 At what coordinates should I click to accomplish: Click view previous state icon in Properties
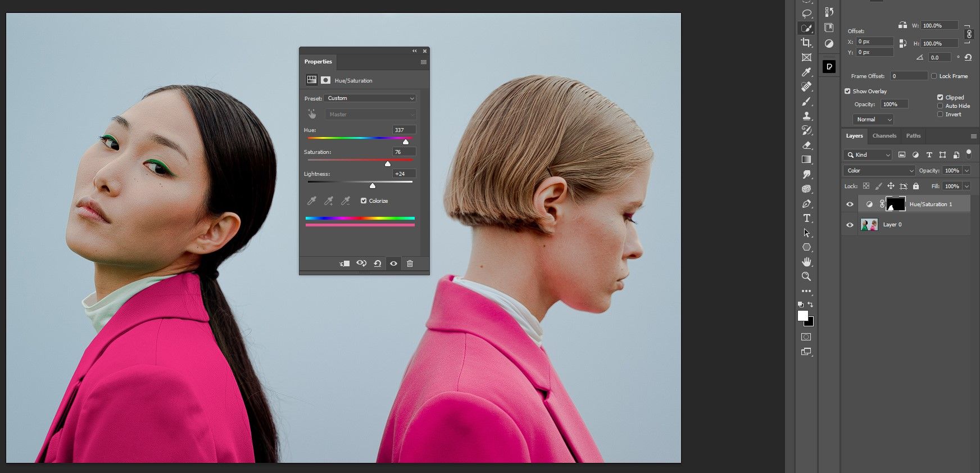coord(361,263)
